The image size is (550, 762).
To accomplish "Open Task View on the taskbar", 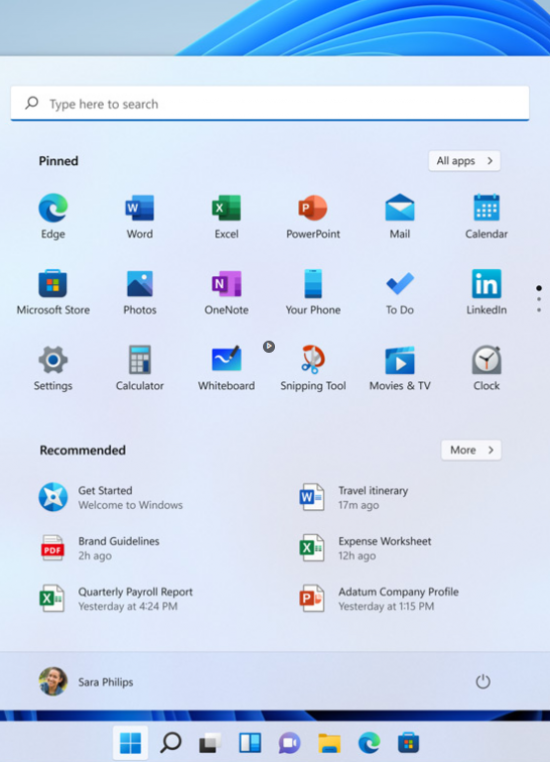I will point(210,743).
